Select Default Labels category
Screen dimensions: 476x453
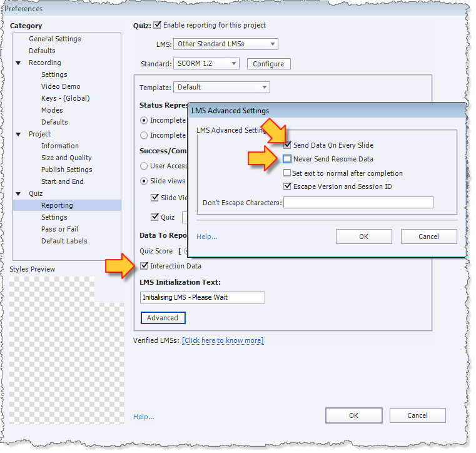click(64, 241)
